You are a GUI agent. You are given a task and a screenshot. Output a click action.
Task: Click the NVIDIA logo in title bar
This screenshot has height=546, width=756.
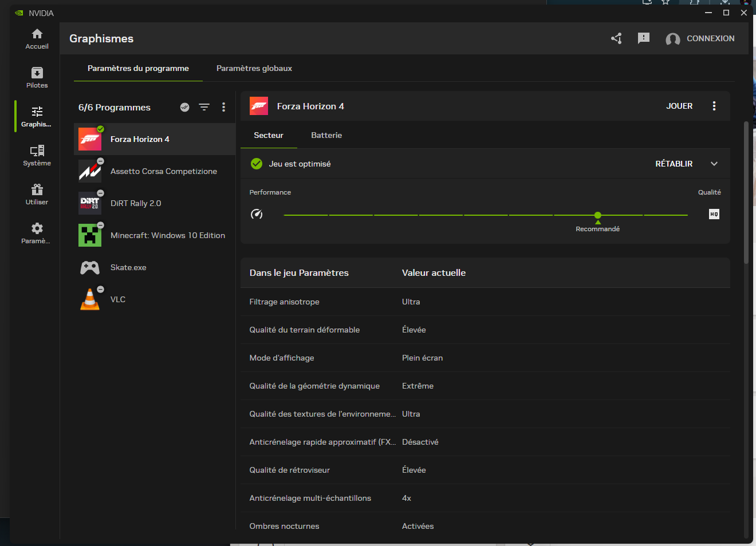tap(19, 13)
